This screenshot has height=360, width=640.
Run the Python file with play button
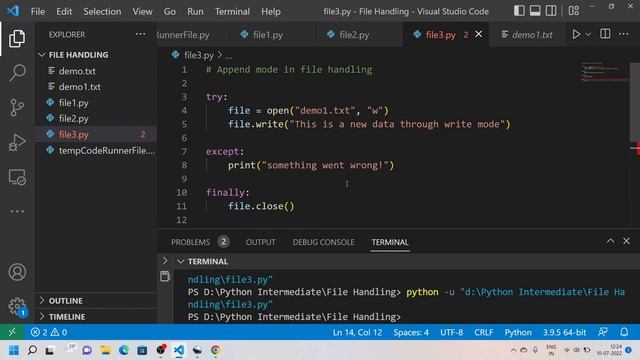tap(576, 34)
